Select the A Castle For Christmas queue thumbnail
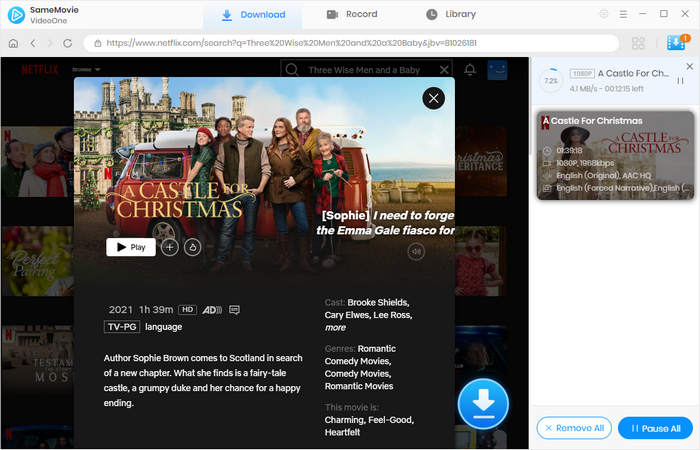 615,155
